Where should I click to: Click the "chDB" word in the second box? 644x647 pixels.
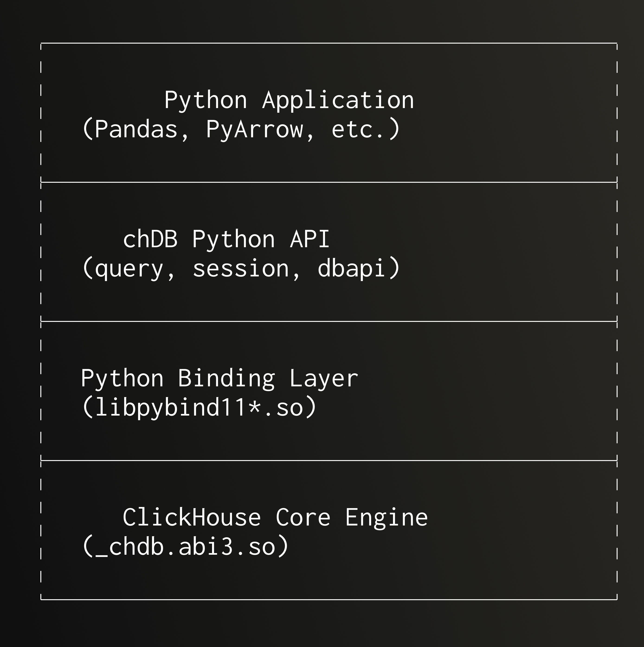click(150, 240)
